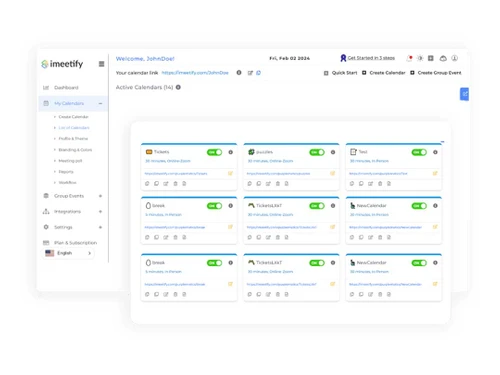Open the info icon beside the calendar link
Viewport: 500px width, 375px height.
tap(239, 73)
